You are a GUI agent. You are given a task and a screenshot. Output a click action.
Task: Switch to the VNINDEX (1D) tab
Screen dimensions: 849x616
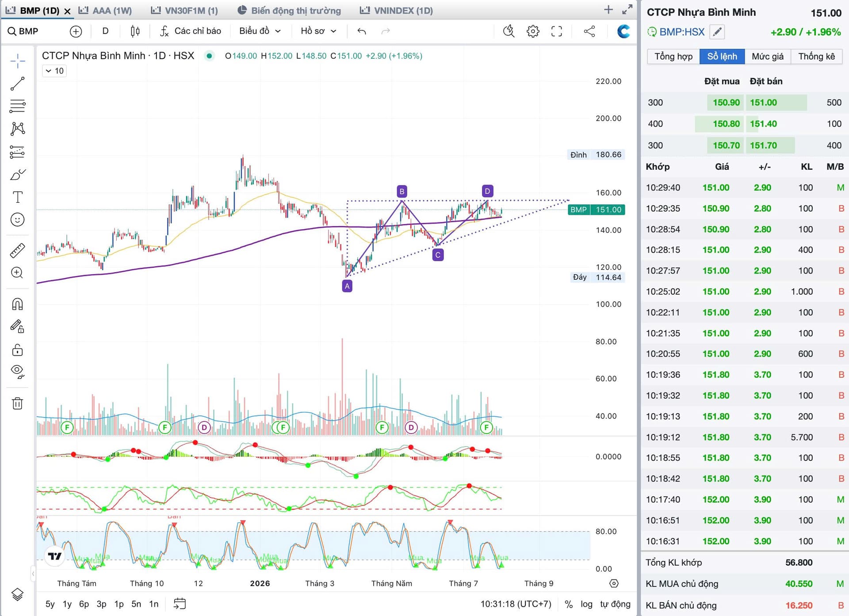pyautogui.click(x=396, y=10)
